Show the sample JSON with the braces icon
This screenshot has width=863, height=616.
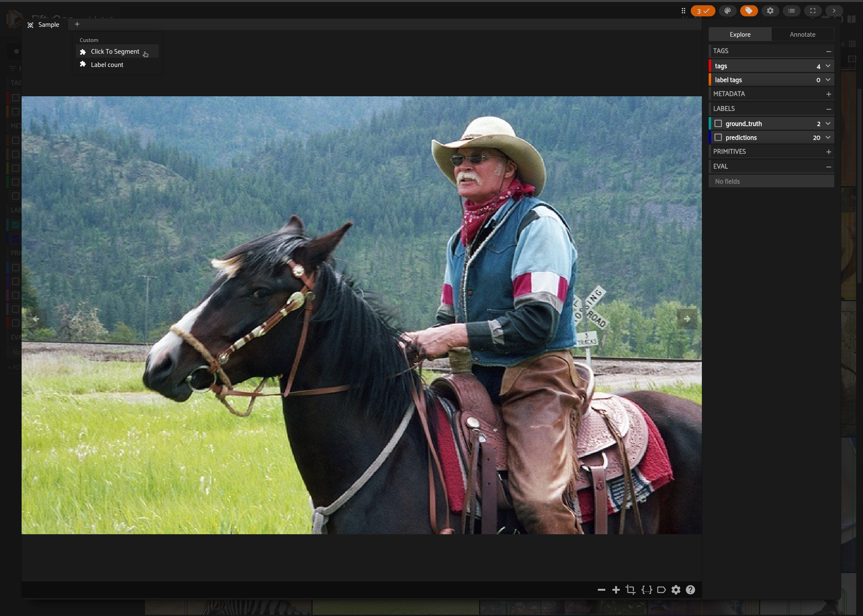pos(646,589)
